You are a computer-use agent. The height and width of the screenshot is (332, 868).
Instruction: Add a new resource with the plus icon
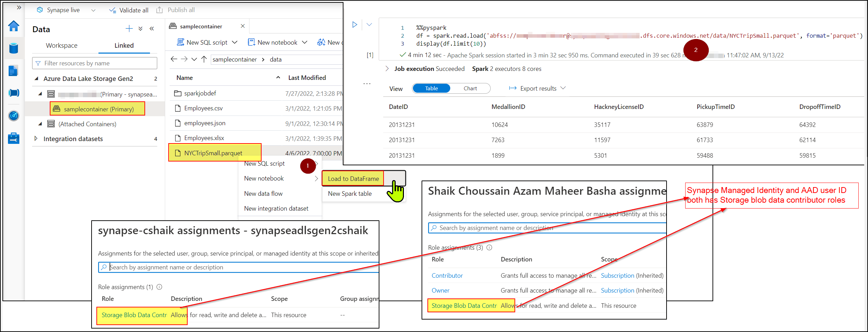tap(129, 28)
